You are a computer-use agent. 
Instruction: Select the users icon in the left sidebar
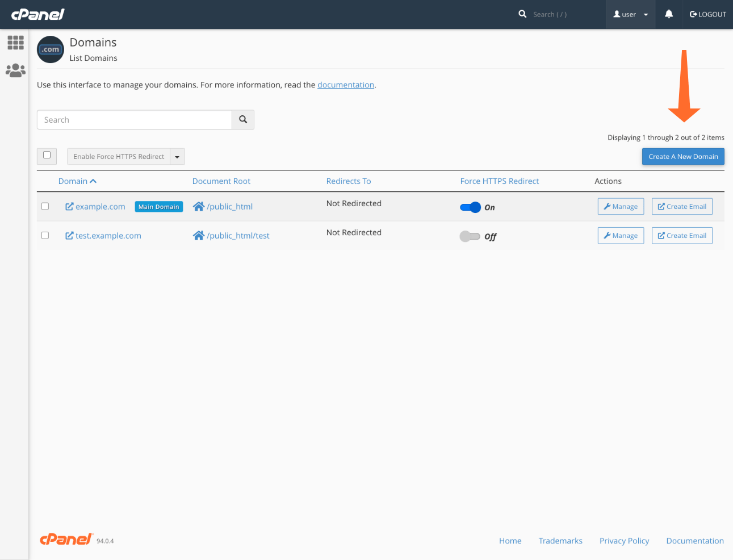pos(15,70)
